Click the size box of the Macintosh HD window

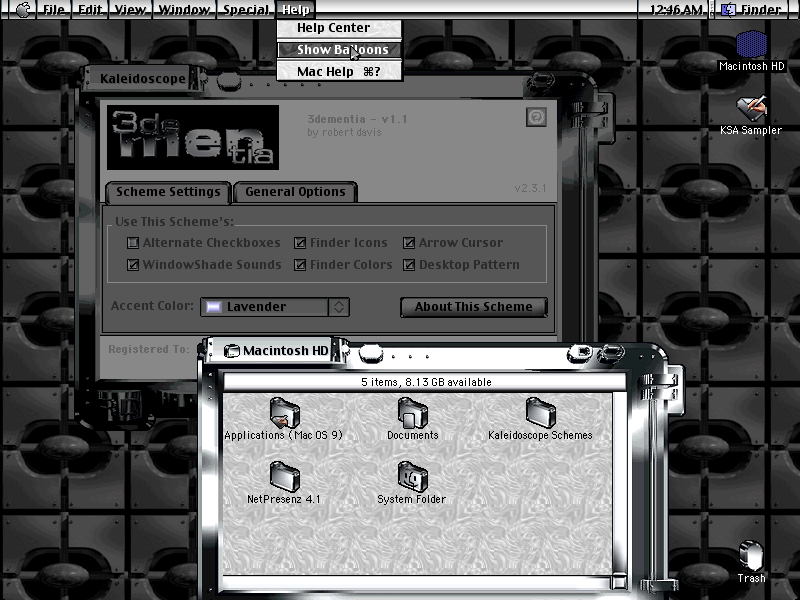619,582
